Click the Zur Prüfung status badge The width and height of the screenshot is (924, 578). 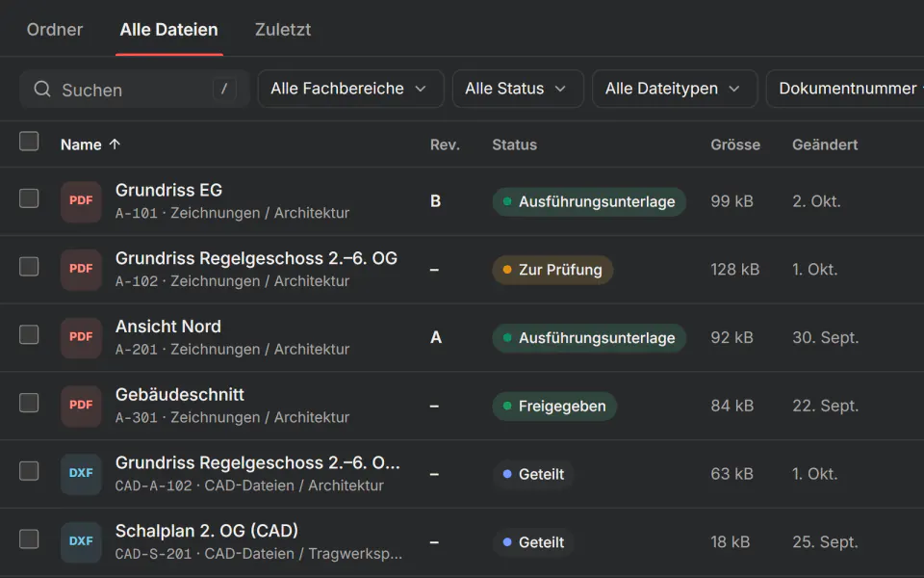(552, 270)
